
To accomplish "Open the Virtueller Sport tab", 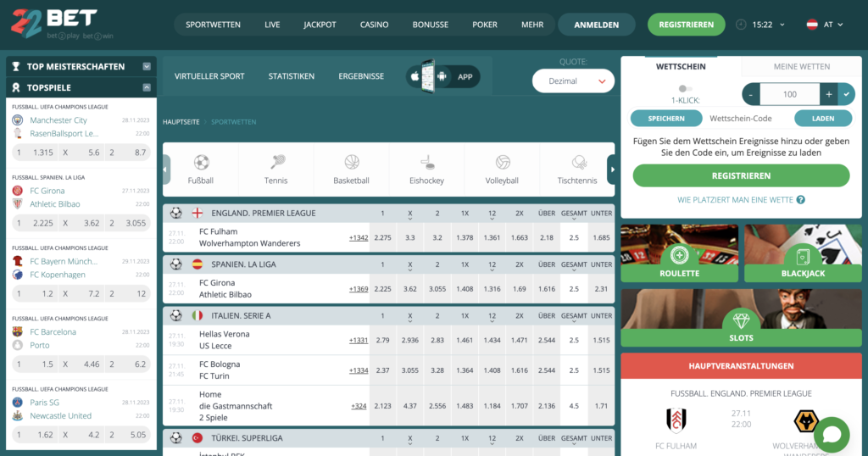I will pos(209,76).
